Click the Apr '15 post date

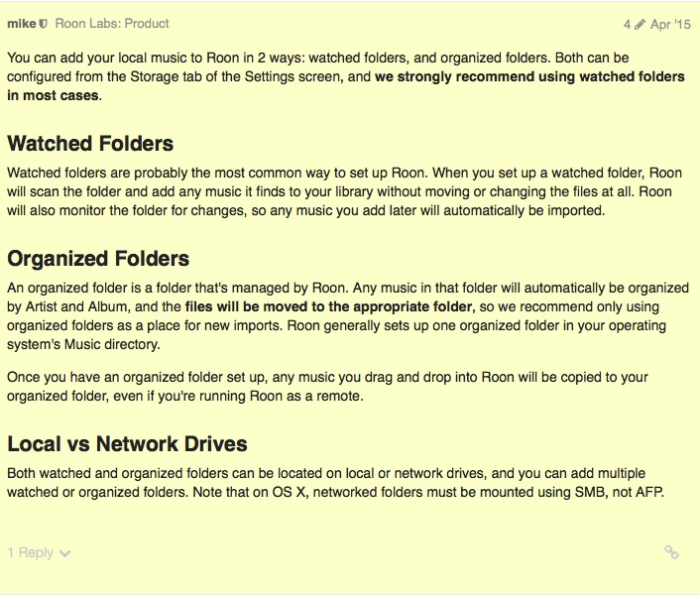(x=670, y=24)
